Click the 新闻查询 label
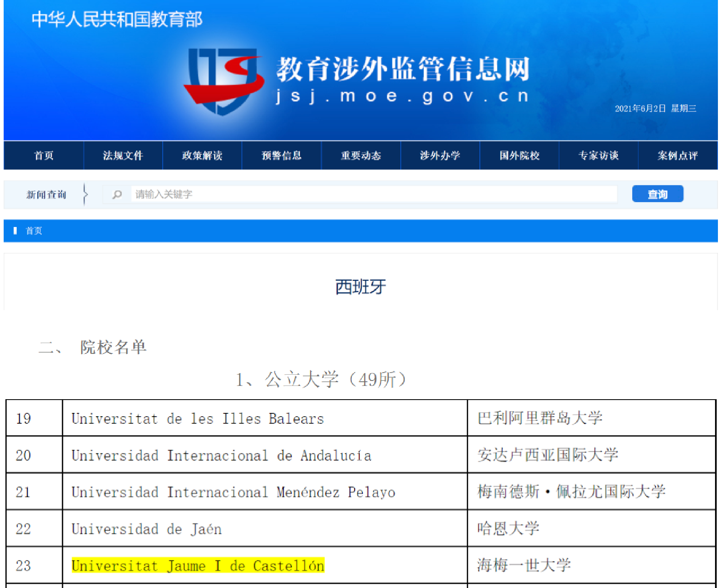 pos(46,194)
